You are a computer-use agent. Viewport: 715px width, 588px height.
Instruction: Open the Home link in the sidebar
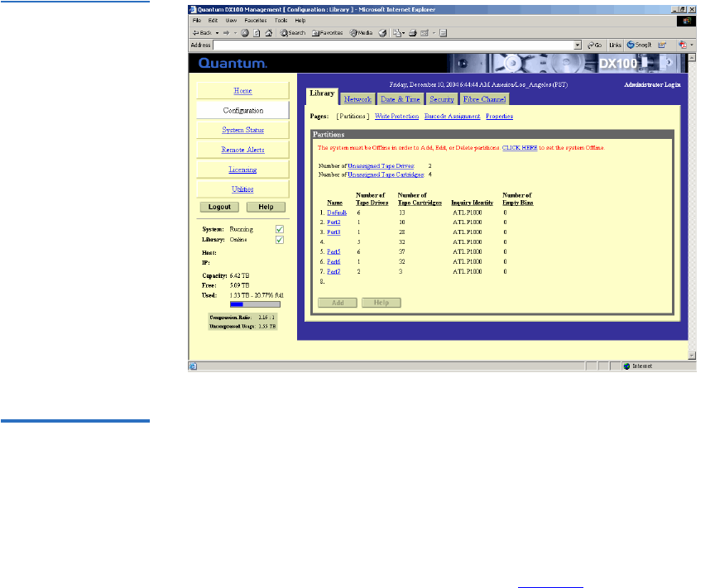pyautogui.click(x=242, y=91)
